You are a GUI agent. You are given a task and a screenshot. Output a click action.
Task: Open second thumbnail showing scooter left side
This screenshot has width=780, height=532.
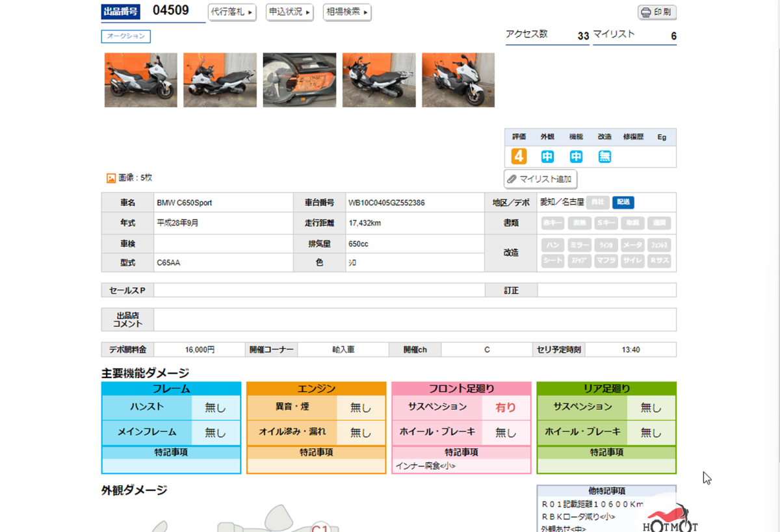point(220,80)
